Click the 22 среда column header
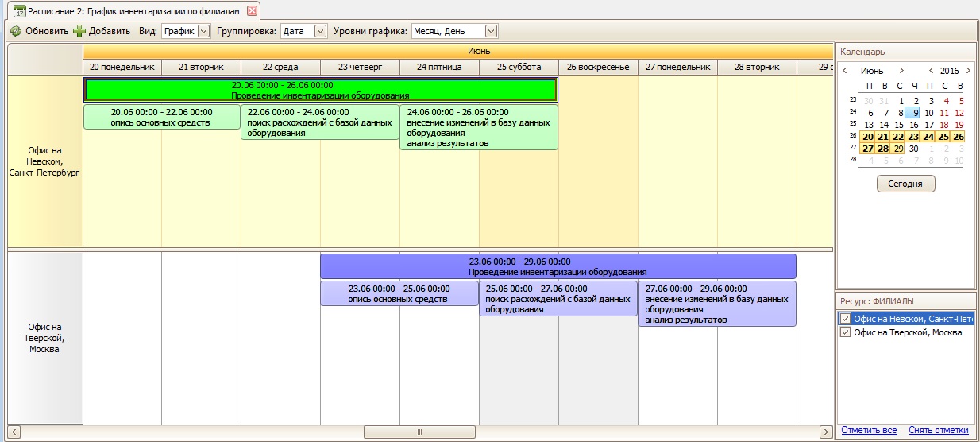 coord(280,67)
